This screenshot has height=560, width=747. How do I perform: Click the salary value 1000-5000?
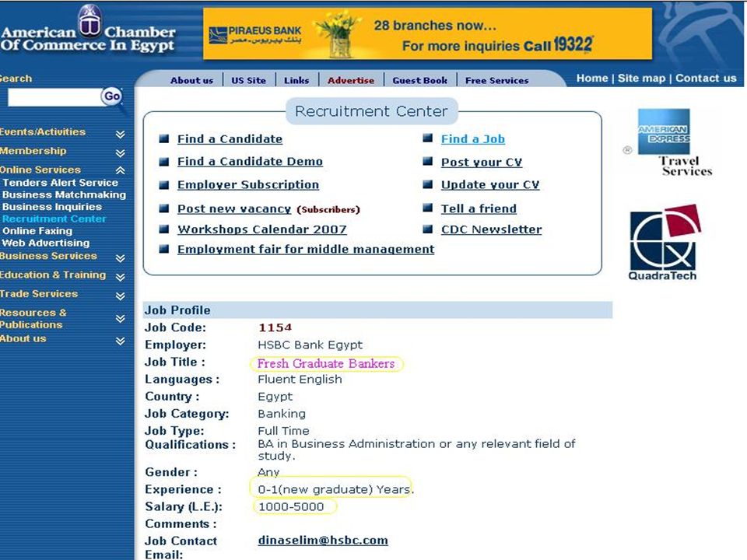tap(290, 506)
